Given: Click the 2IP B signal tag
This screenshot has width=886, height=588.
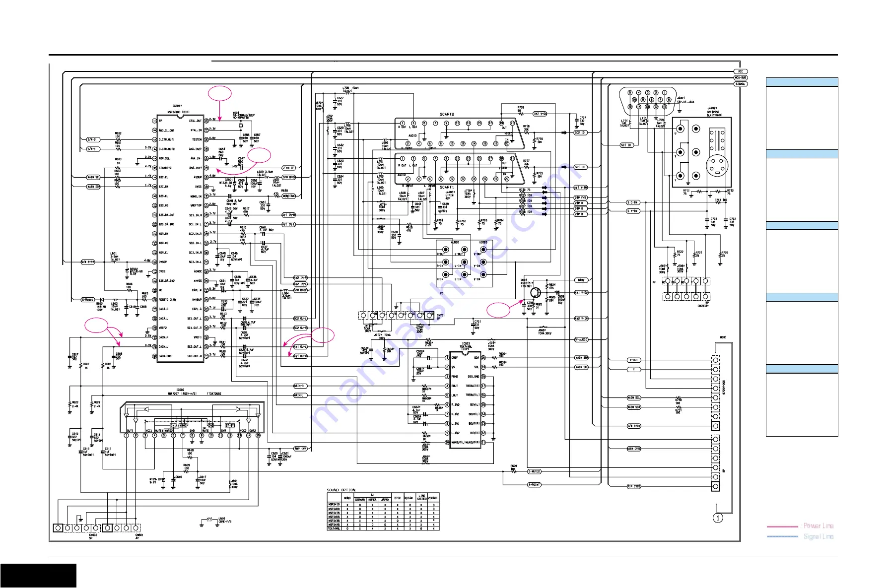Looking at the screenshot, I should coord(581,214).
